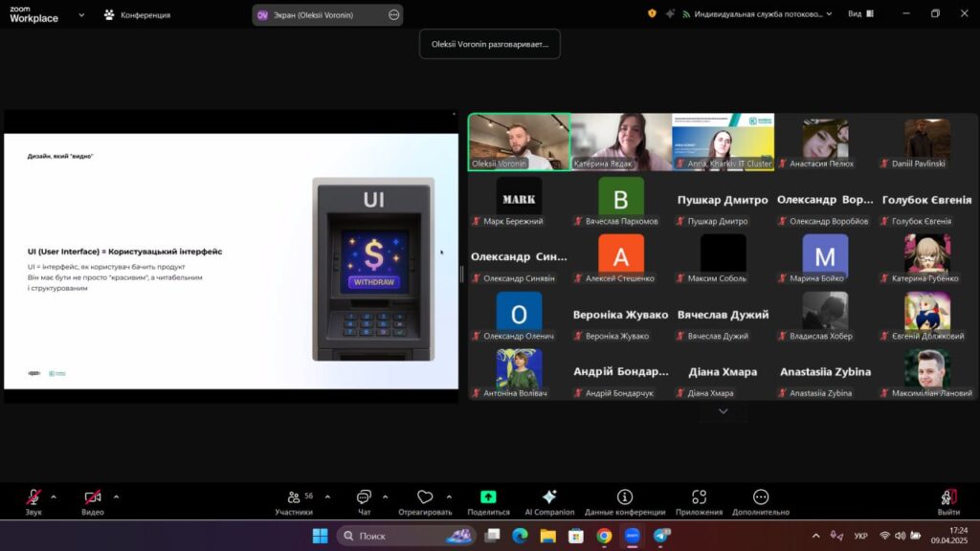Switch to Zoom from the taskbar icon
This screenshot has height=551, width=980.
click(633, 536)
